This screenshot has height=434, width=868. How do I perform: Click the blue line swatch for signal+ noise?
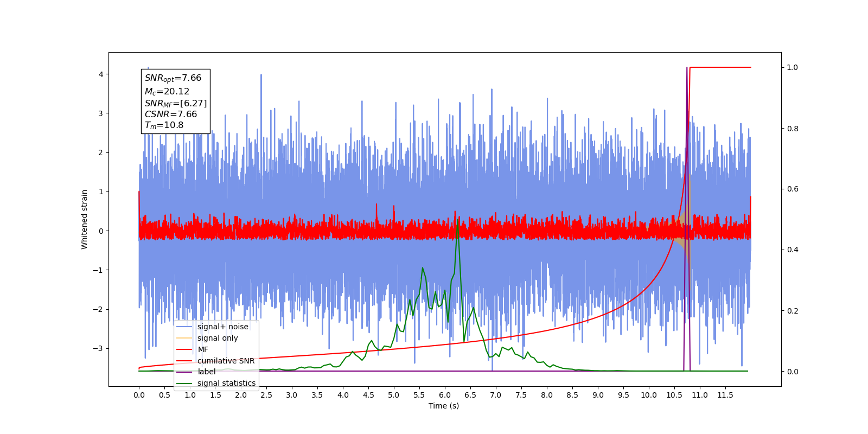pos(184,327)
